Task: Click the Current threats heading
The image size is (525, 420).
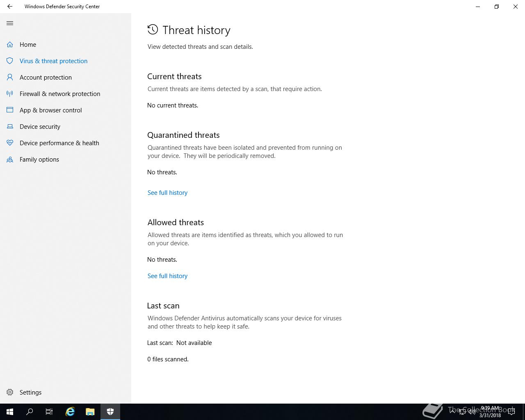Action: (174, 77)
